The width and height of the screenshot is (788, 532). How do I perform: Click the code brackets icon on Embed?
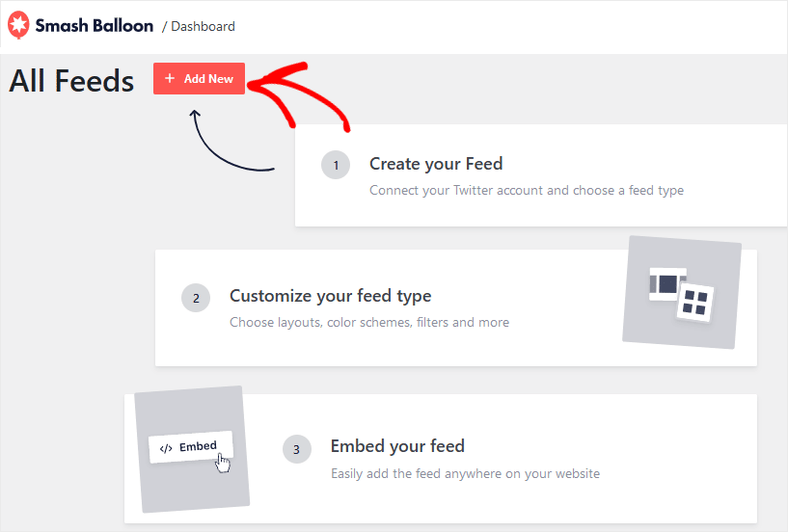click(x=166, y=448)
